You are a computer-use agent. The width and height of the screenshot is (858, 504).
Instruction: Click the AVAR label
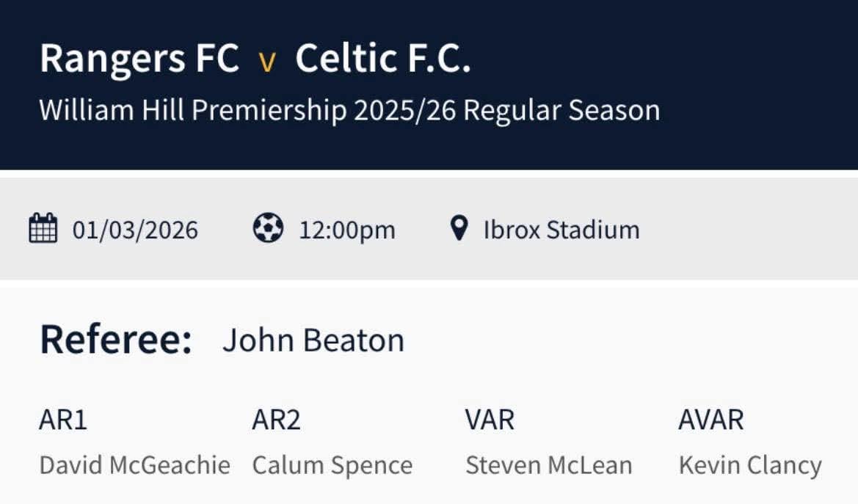(x=711, y=420)
